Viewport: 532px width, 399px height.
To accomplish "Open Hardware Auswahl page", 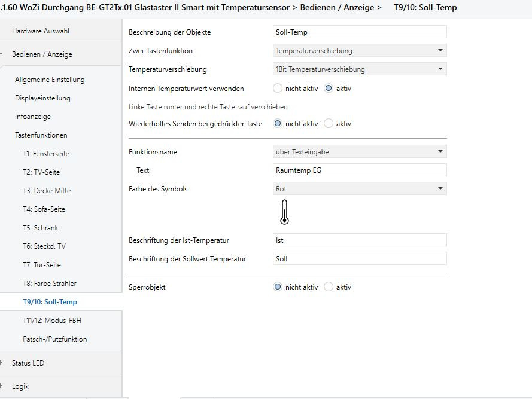I will pos(36,31).
